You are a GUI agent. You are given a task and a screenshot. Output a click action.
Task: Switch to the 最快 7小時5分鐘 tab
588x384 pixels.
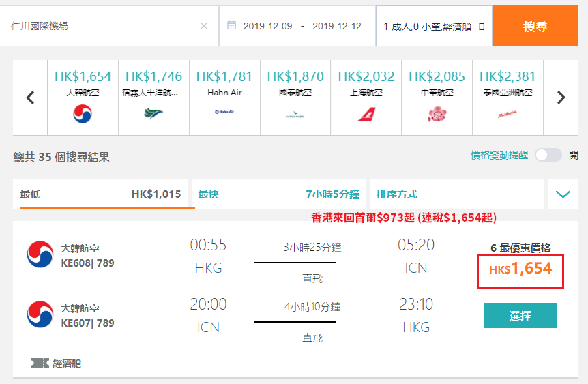point(278,194)
